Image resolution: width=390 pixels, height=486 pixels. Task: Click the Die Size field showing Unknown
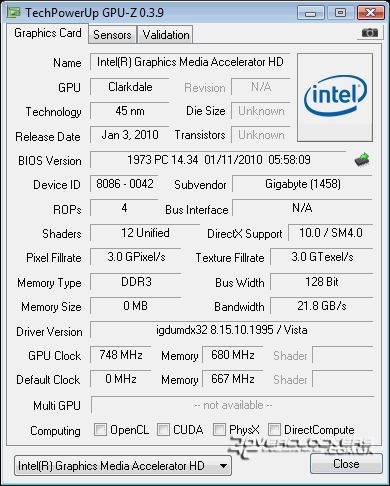(261, 111)
